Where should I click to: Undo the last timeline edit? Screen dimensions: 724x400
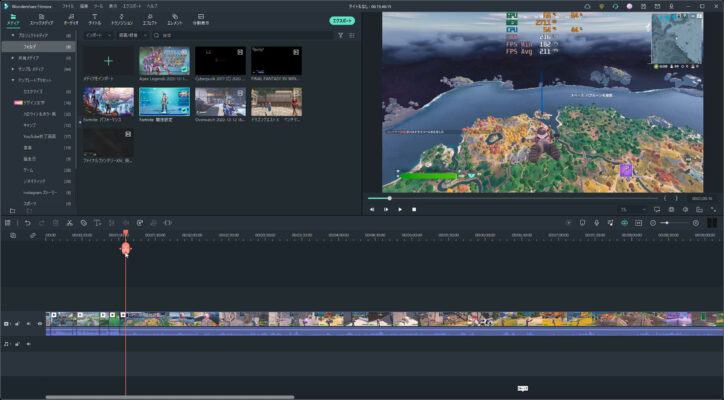pyautogui.click(x=28, y=223)
